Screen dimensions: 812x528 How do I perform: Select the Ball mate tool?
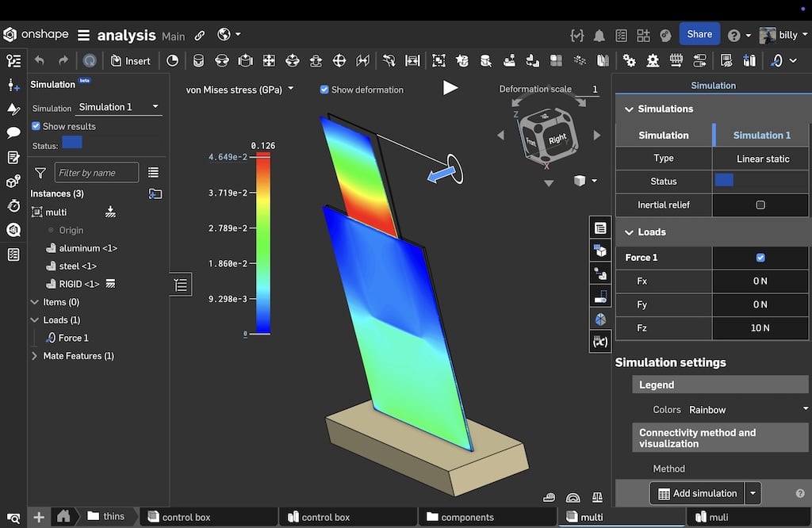(339, 61)
